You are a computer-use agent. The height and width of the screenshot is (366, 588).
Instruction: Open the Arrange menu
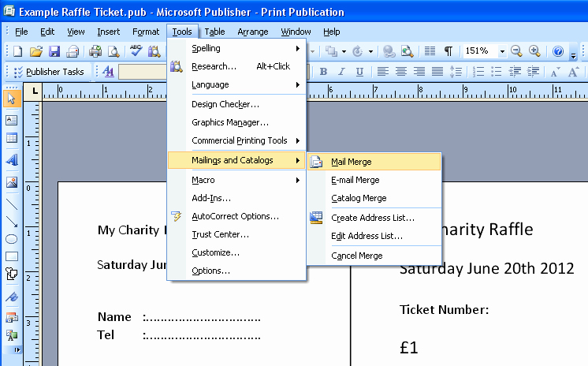click(x=253, y=32)
